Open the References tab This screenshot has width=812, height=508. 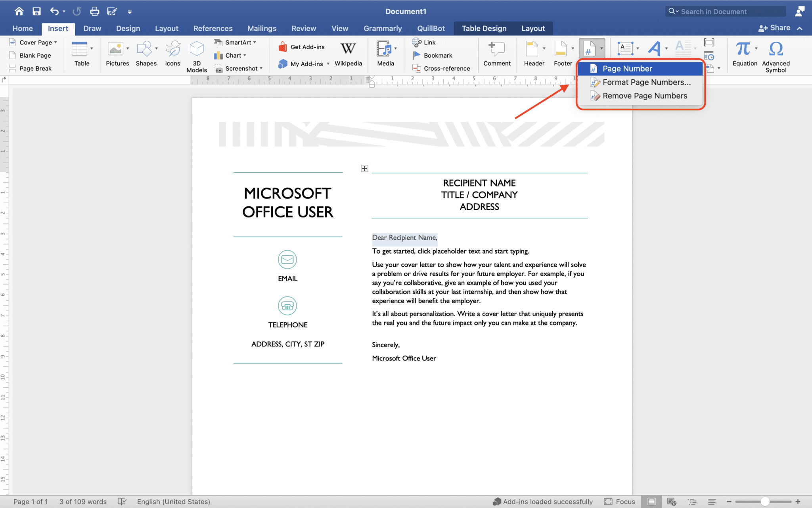pos(213,29)
